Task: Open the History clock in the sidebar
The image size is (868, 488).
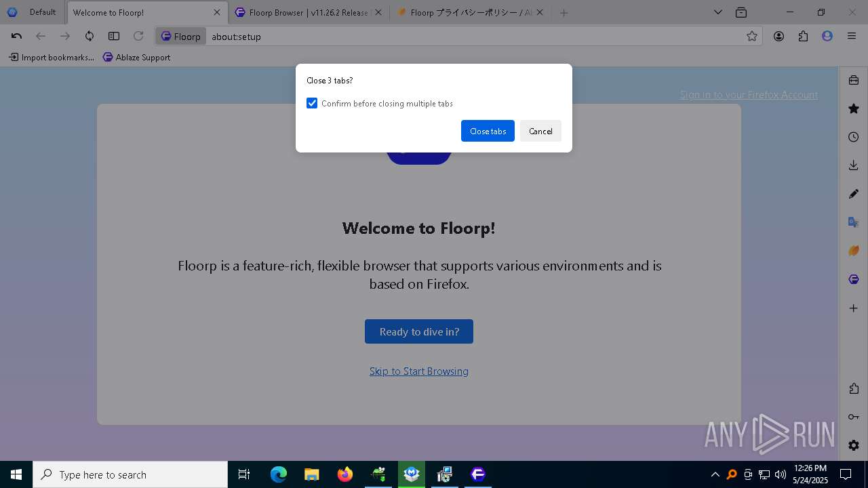Action: pos(854,137)
